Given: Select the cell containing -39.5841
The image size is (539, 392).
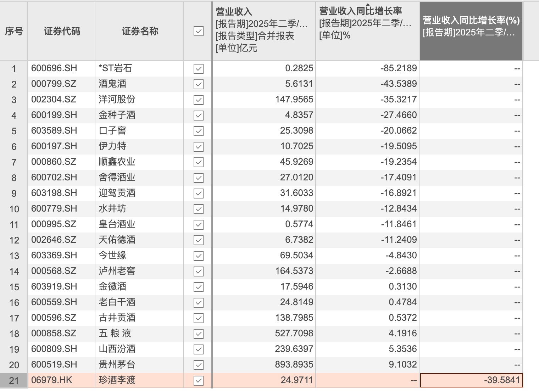Looking at the screenshot, I should (471, 380).
